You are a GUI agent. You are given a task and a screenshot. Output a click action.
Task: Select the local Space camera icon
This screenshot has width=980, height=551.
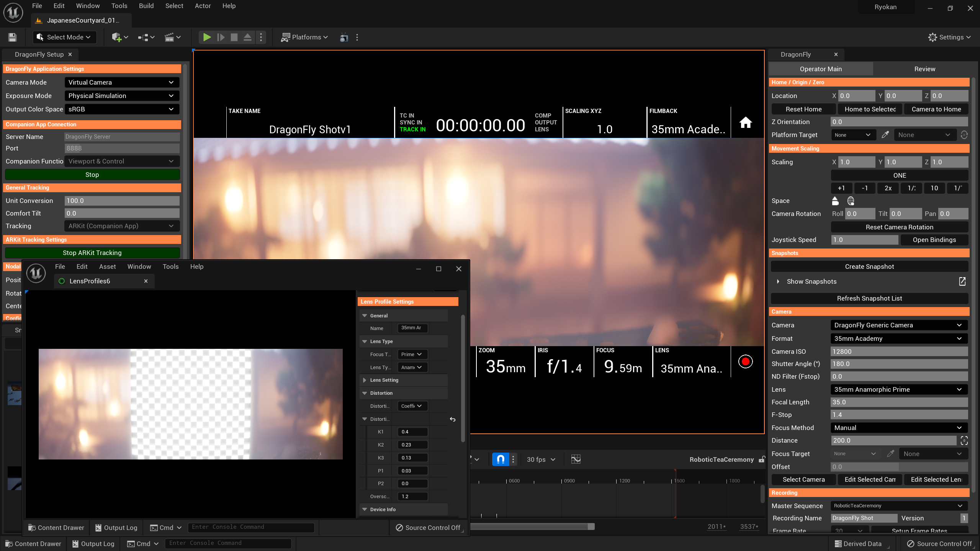pos(835,201)
